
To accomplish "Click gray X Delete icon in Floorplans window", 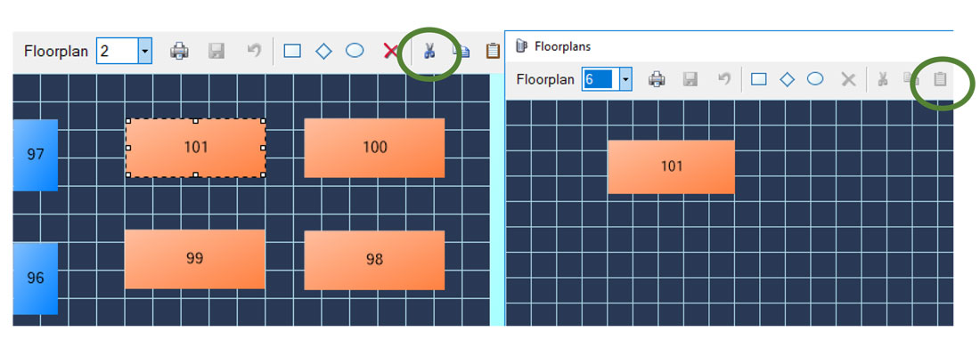I will [x=848, y=79].
